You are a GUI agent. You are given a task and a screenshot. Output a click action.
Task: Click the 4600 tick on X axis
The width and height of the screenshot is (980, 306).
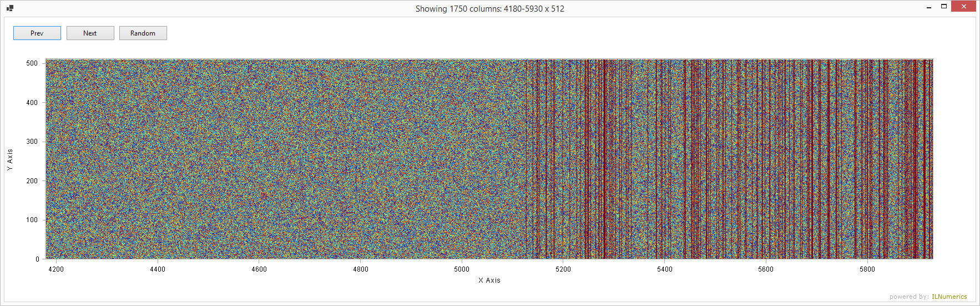click(259, 269)
